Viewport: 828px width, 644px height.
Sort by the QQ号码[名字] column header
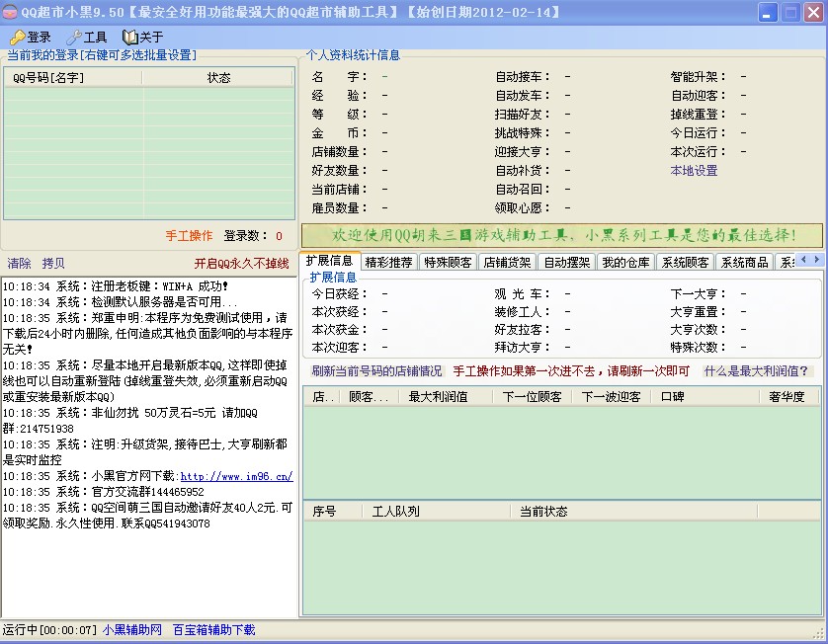[x=73, y=78]
